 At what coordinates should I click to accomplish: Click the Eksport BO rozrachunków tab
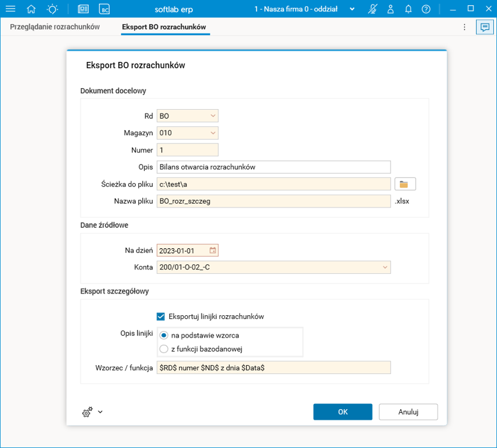[x=165, y=27]
